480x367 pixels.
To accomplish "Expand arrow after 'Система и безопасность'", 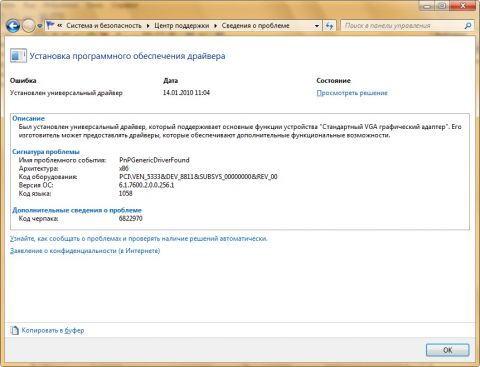I will pyautogui.click(x=148, y=26).
